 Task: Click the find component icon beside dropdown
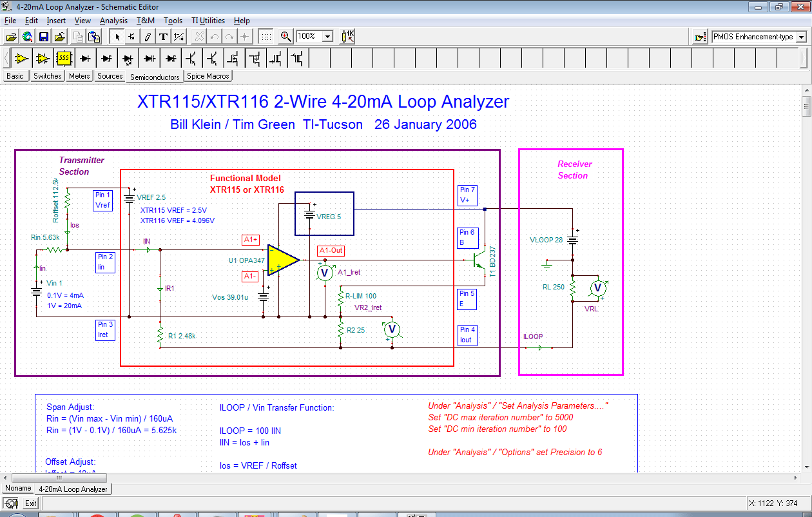700,37
